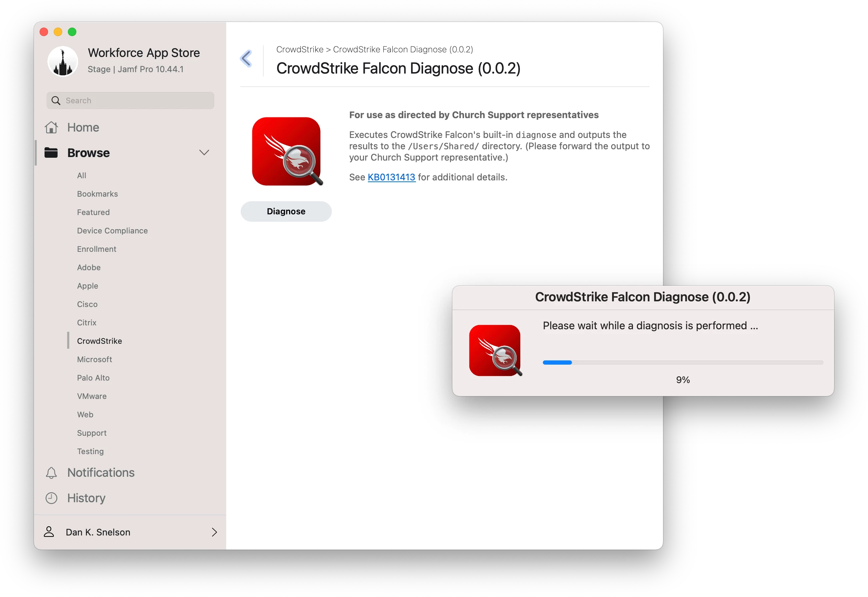Open the Citrix category
Viewport: 868px width, 597px height.
87,323
